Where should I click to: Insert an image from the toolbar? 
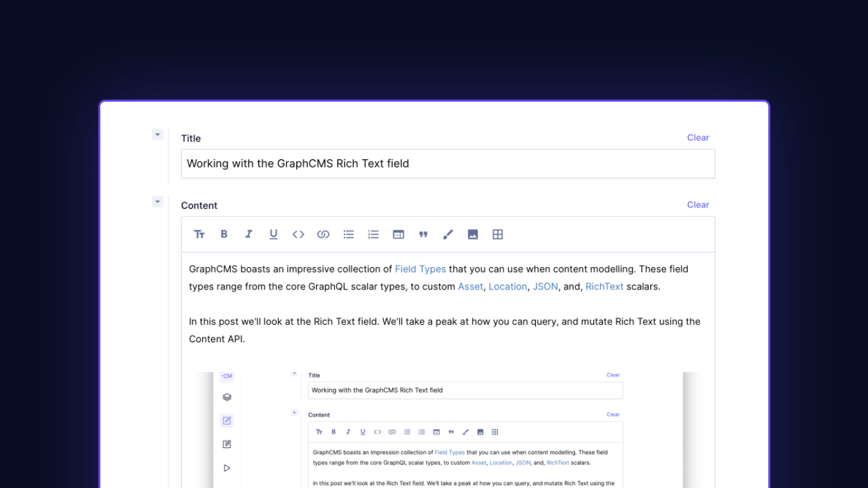tap(473, 234)
